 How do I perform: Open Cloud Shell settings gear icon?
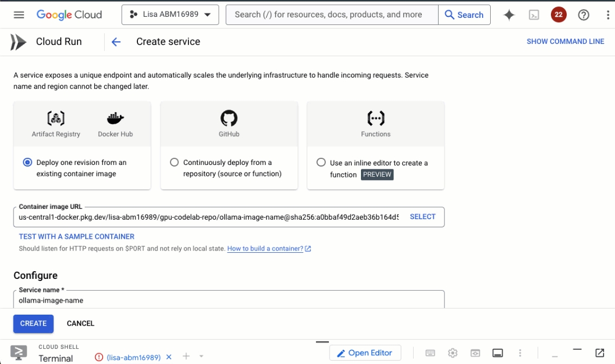453,353
